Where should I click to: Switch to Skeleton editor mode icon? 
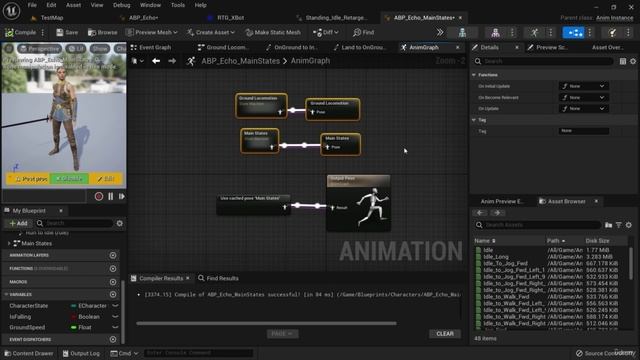[462, 32]
